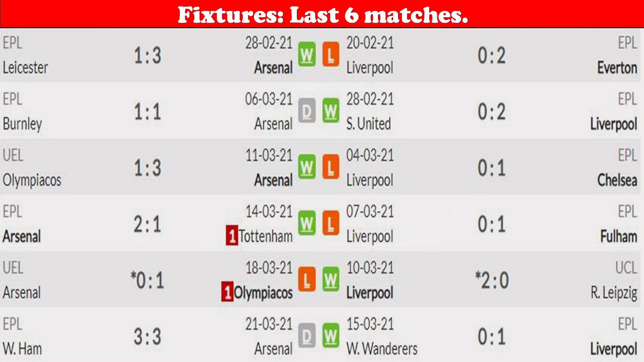Click the UCL competition label
644x362 pixels.
pos(626,267)
